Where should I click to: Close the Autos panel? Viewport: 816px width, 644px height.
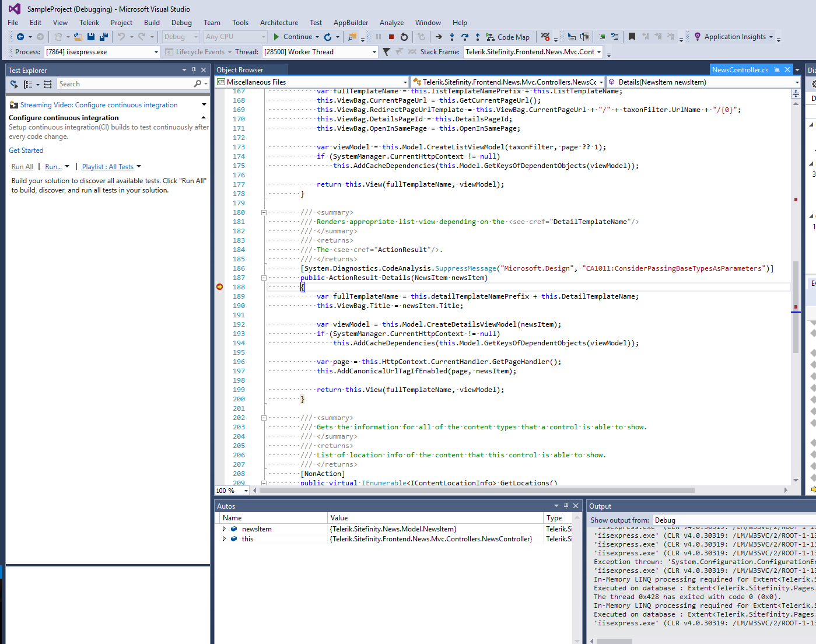click(x=576, y=506)
